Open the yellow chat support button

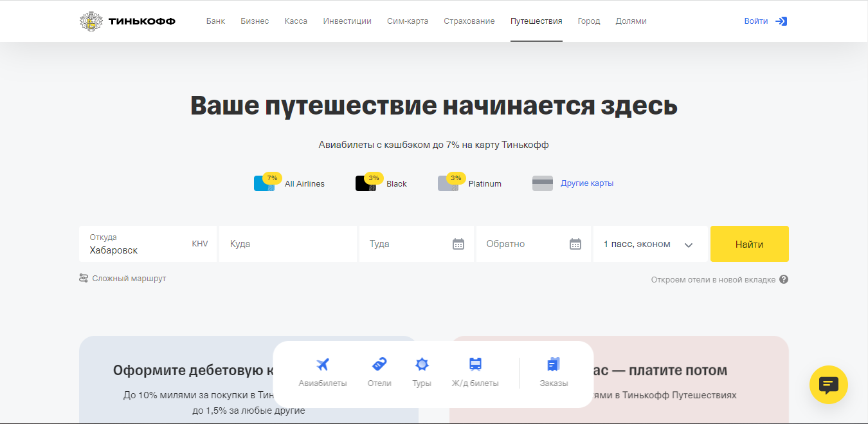pos(829,385)
